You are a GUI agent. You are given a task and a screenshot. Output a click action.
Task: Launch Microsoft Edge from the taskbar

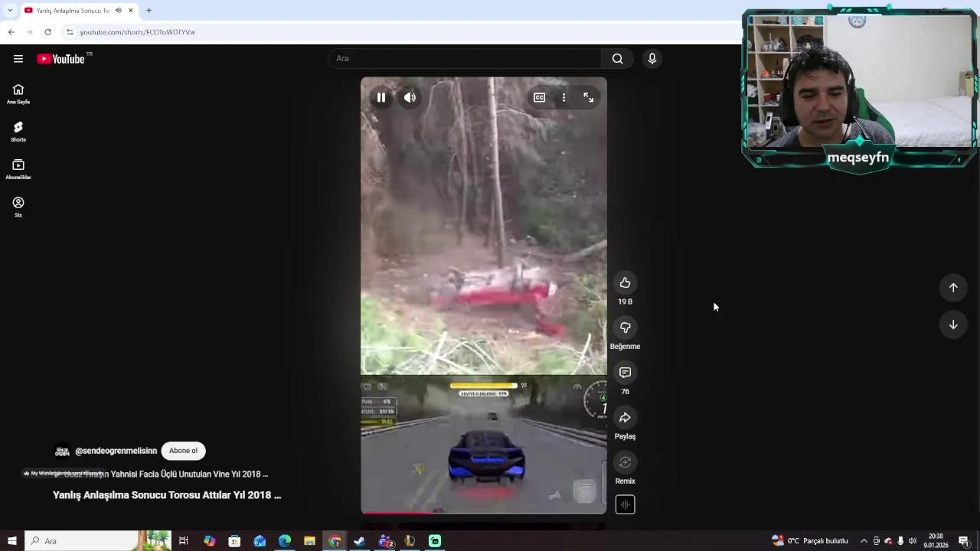point(285,541)
